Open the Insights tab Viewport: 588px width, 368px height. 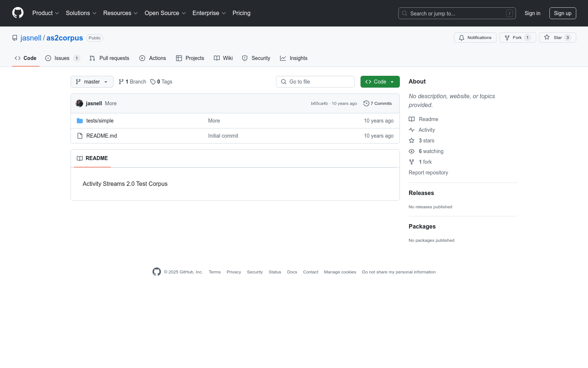coord(294,58)
